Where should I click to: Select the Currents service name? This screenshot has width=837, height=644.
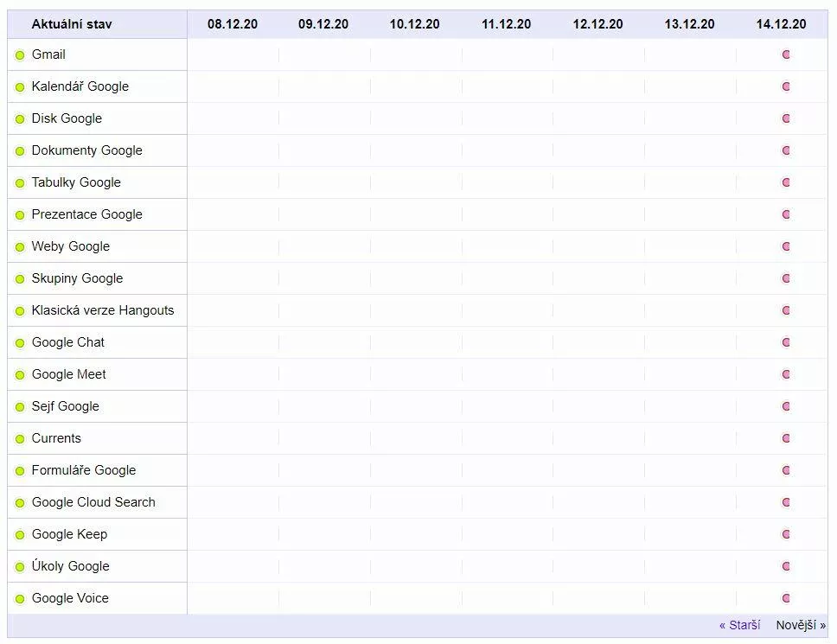coord(56,438)
